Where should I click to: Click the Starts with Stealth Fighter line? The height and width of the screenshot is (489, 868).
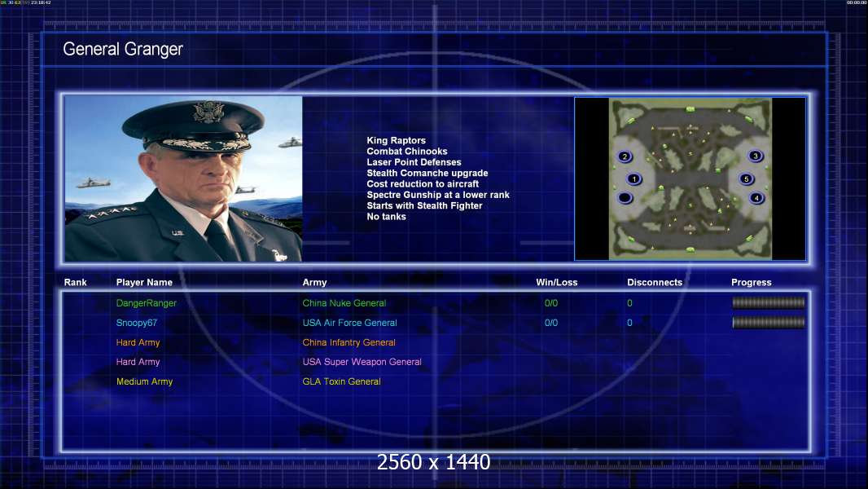(x=424, y=205)
